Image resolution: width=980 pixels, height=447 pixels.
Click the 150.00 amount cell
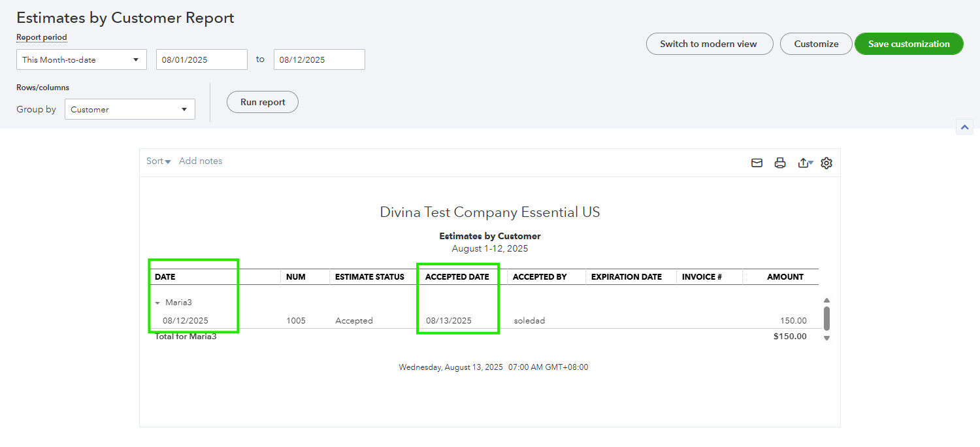click(x=793, y=321)
